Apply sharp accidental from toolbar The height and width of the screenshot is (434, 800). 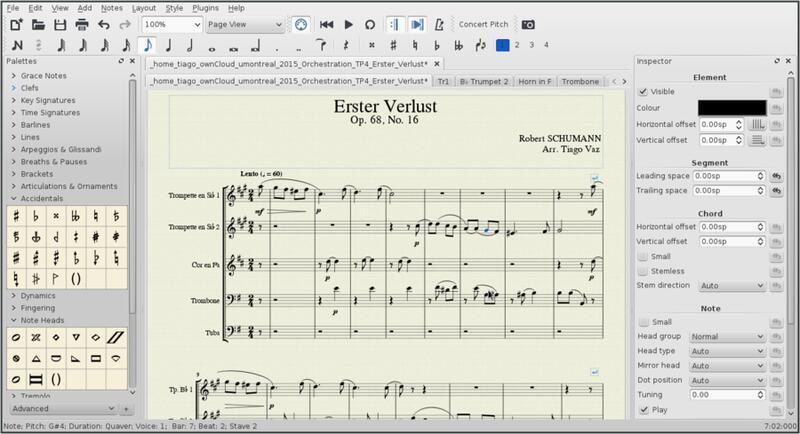393,45
